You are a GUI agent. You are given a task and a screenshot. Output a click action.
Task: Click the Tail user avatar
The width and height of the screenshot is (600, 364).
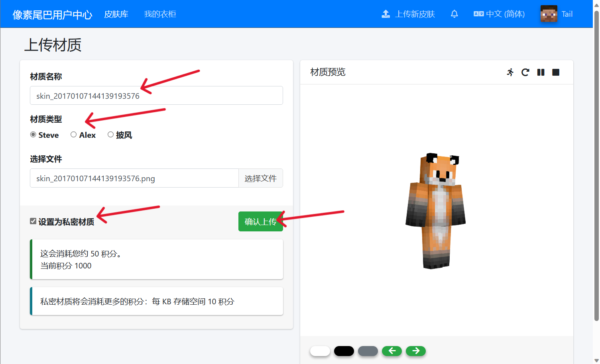(x=549, y=14)
